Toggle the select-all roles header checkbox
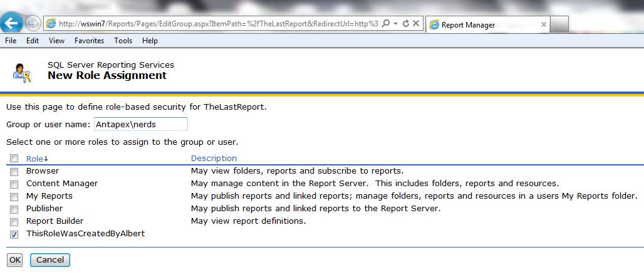 pos(14,159)
